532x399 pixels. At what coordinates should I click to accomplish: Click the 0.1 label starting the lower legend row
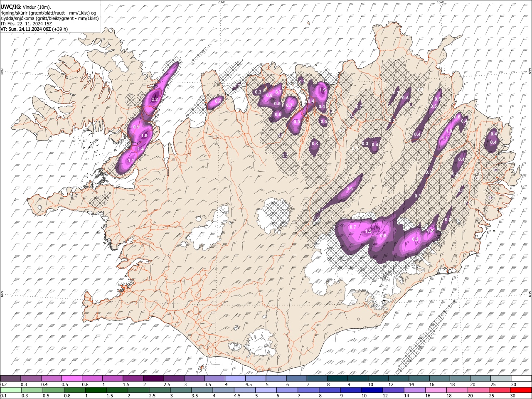tap(3, 396)
